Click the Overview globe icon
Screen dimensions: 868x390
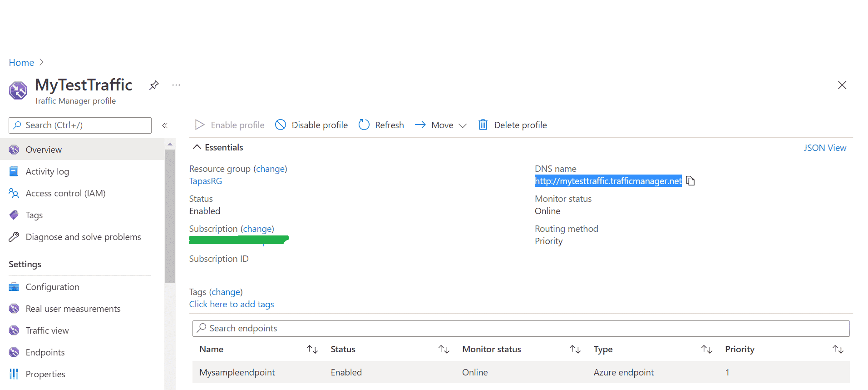point(14,150)
